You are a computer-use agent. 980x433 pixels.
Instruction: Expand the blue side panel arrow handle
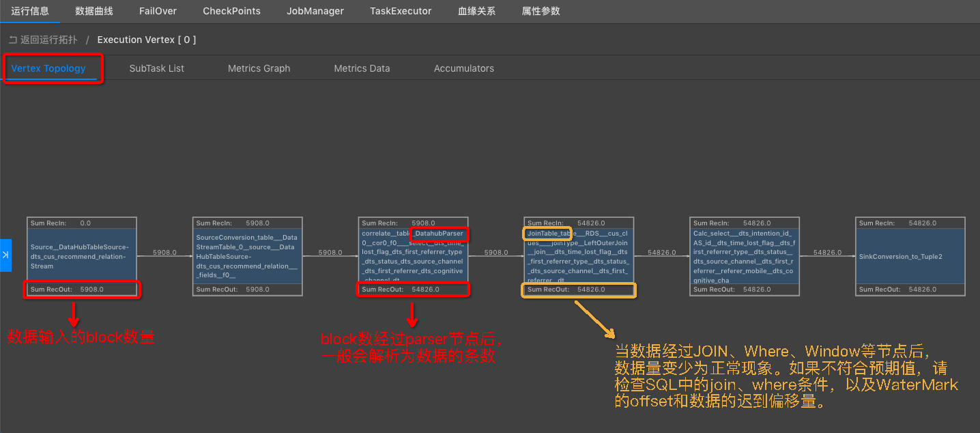5,255
